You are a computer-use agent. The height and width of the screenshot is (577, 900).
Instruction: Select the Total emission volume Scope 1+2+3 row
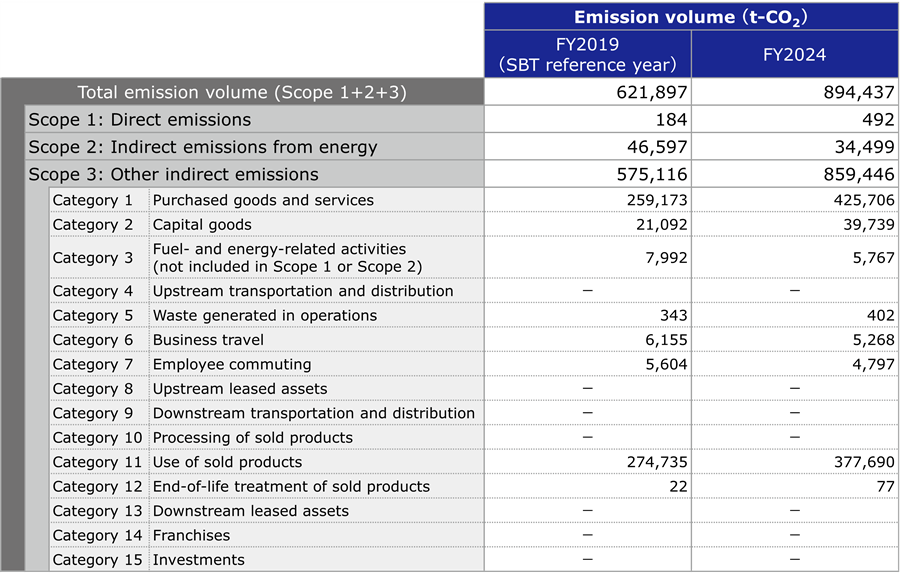(x=240, y=92)
